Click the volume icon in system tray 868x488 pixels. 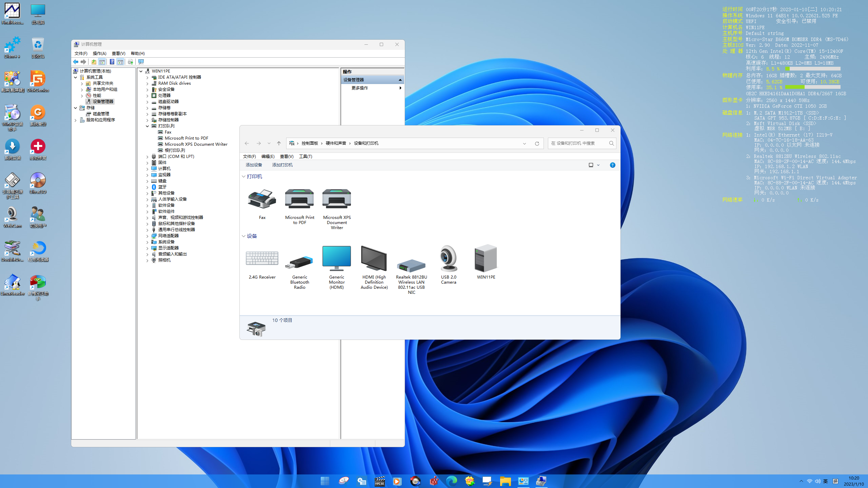pos(817,481)
